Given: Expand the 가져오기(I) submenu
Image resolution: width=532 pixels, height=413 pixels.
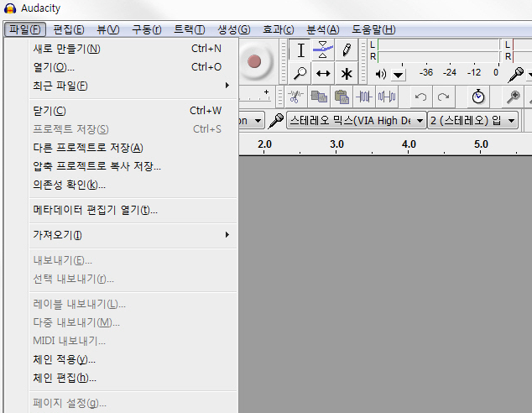Looking at the screenshot, I should point(133,235).
